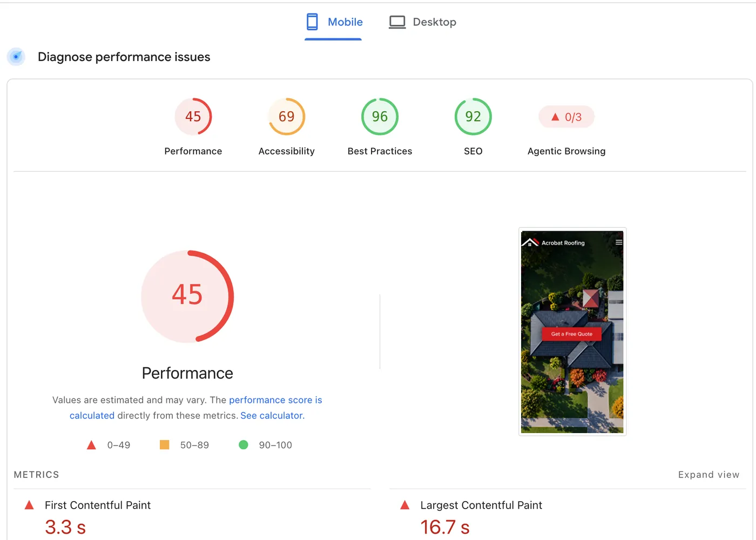Select the Accessibility 69 score gauge
Screen dimensions: 756x540
(287, 117)
